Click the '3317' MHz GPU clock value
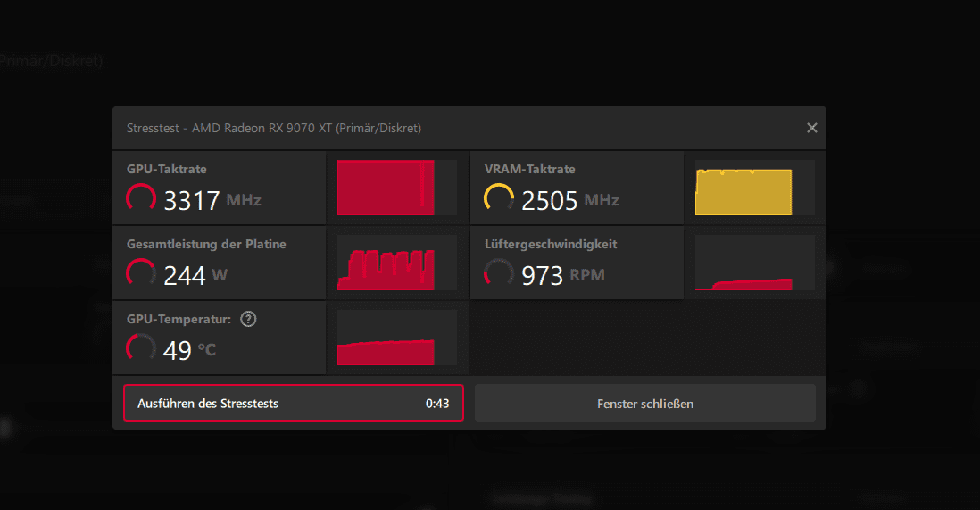 coord(191,200)
